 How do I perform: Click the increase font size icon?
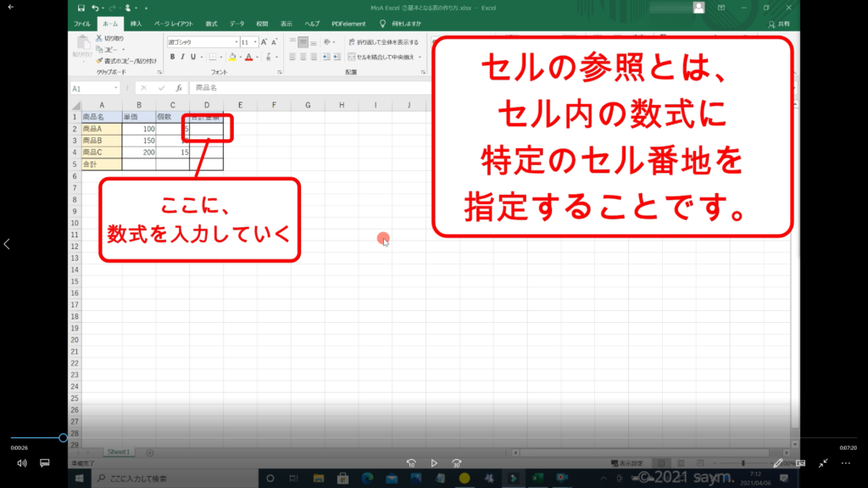[x=263, y=42]
